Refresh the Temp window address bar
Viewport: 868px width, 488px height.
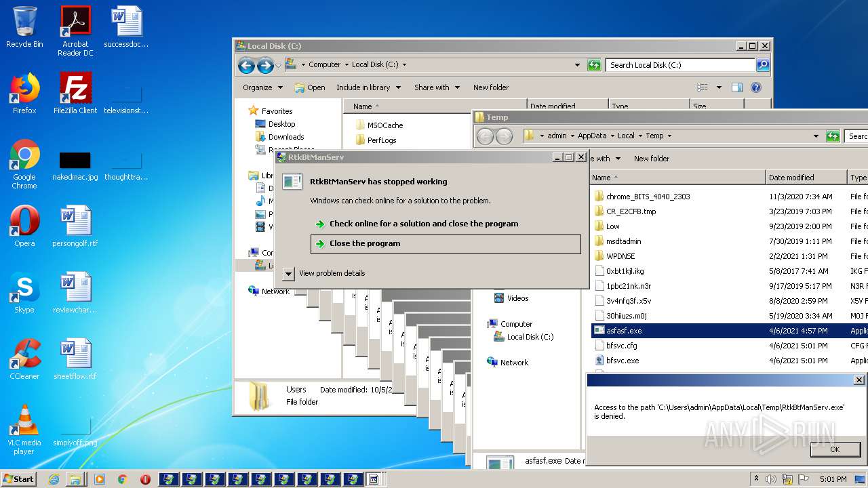point(833,136)
